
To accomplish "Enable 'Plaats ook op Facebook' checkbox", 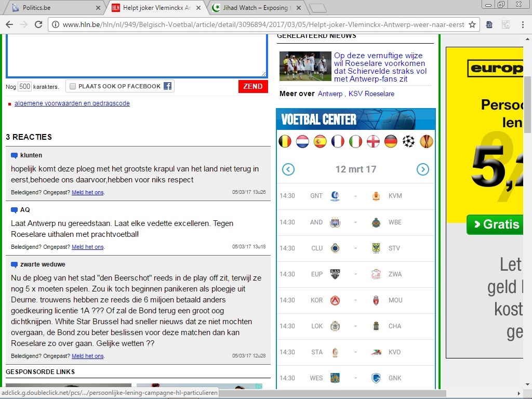I will pos(73,86).
